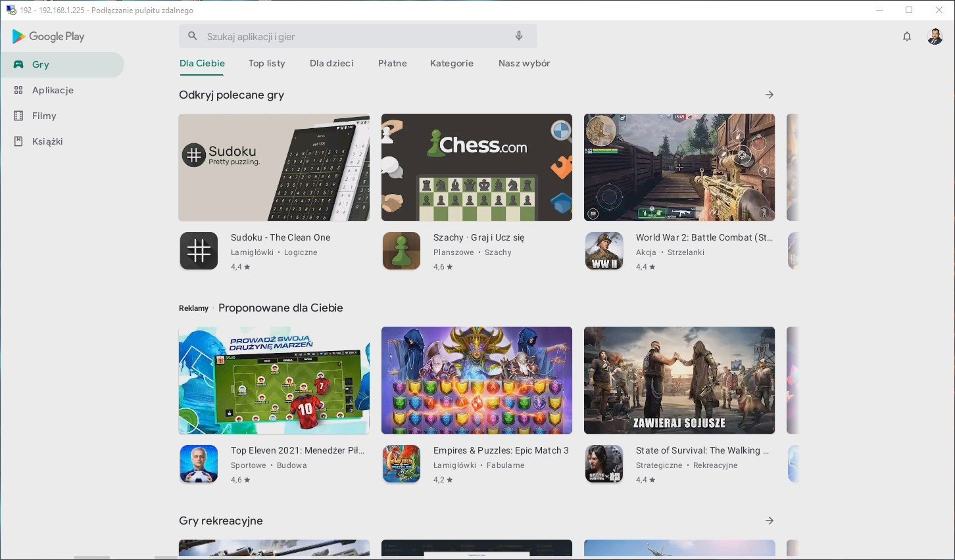Open the user account avatar

[x=935, y=37]
